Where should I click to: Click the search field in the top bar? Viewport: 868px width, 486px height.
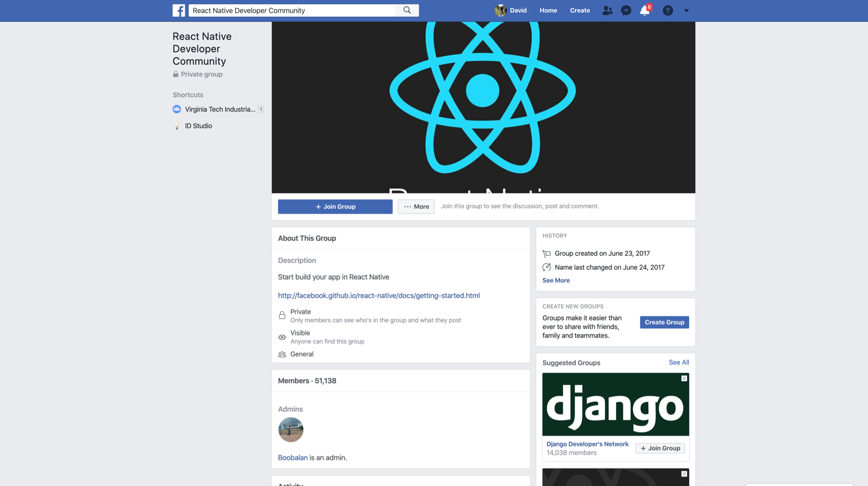(x=292, y=11)
